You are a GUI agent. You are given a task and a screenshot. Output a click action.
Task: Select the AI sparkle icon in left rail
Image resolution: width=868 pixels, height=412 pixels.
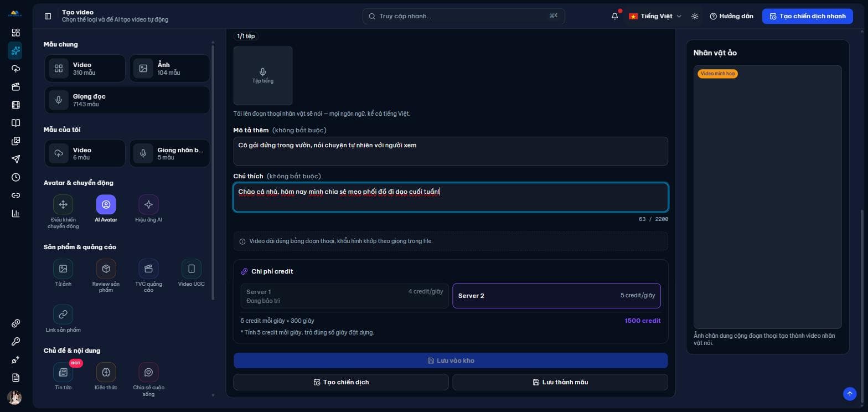15,50
